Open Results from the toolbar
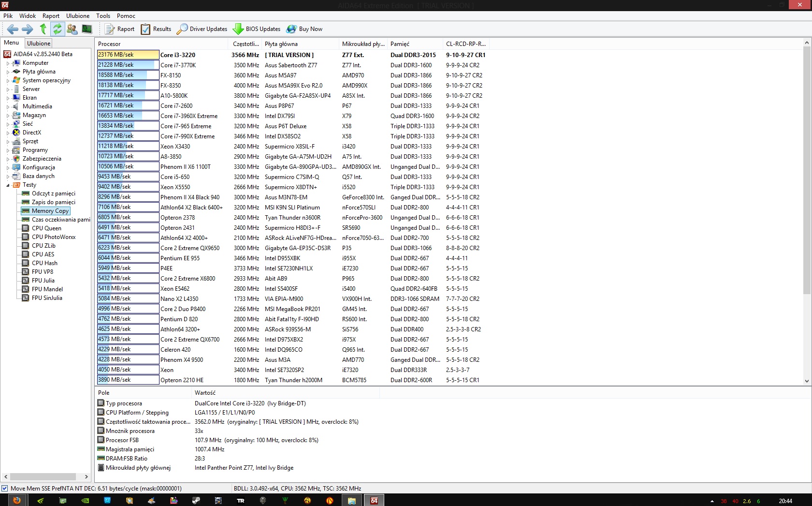This screenshot has height=506, width=812. pyautogui.click(x=156, y=29)
